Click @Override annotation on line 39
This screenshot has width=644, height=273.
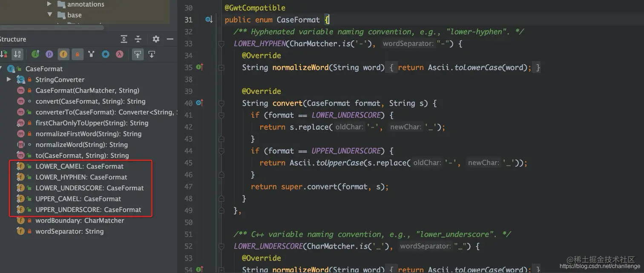point(262,91)
